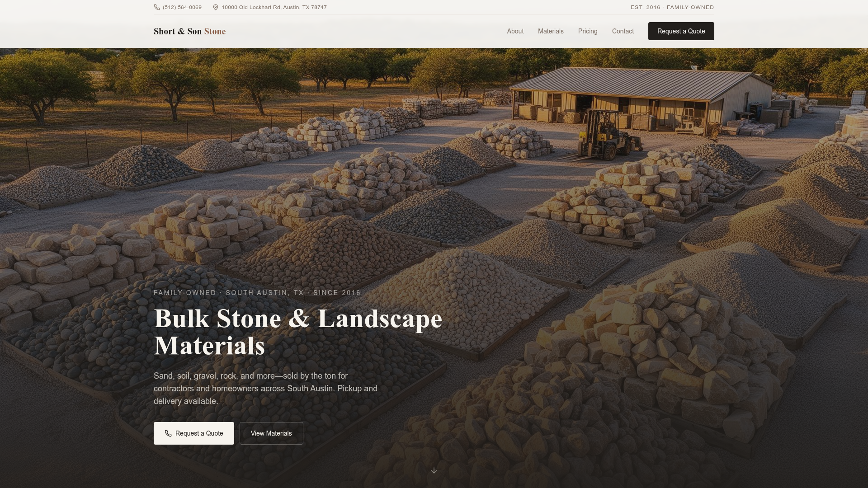Click the white Request a Quote hero button
Viewport: 868px width, 488px height.
pyautogui.click(x=194, y=433)
